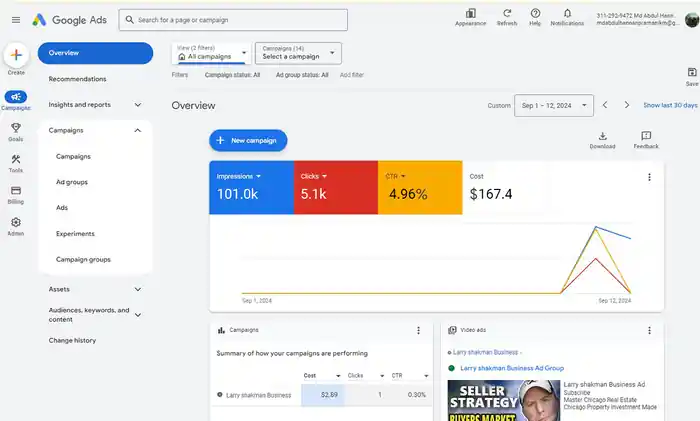Collapse the Campaigns nav section

pos(138,130)
